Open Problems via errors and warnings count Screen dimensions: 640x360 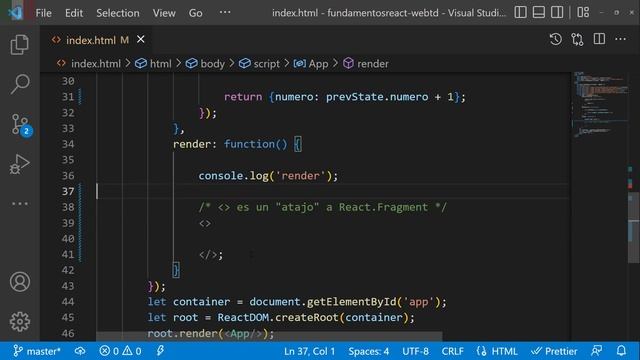tap(120, 351)
